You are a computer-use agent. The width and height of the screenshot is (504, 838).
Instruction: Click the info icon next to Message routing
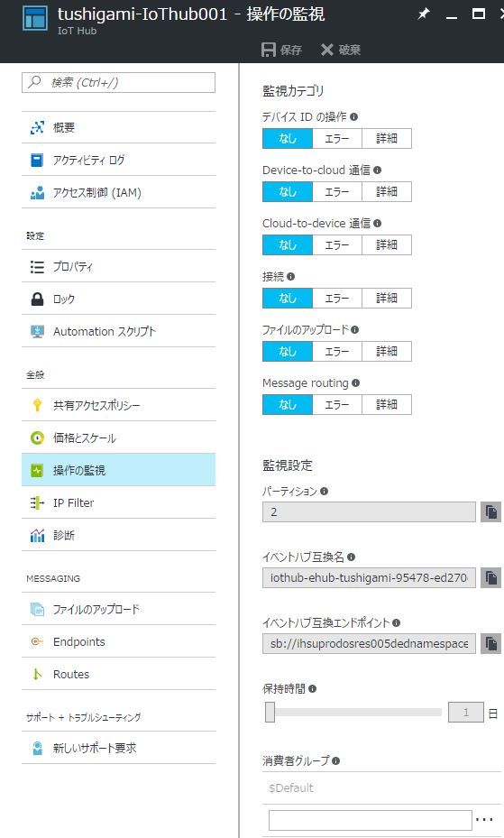355,382
